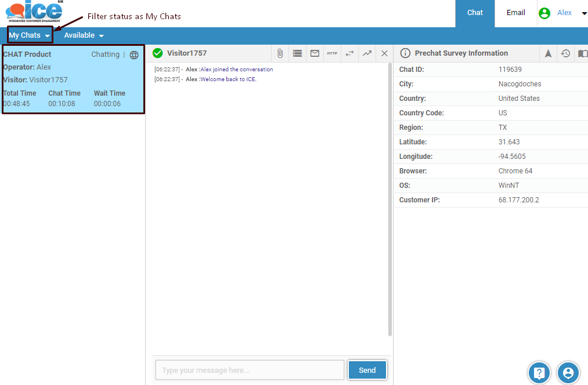This screenshot has height=385, width=588.
Task: Click the open book knowledge base icon
Action: [582, 53]
